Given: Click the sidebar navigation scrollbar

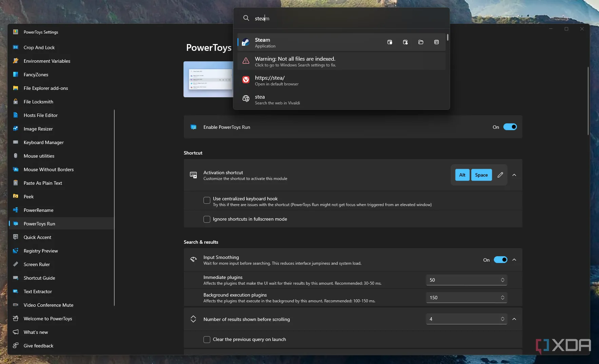Looking at the screenshot, I should (114, 208).
